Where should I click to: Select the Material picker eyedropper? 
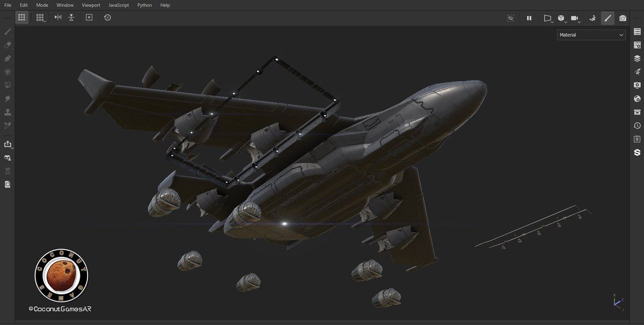[x=8, y=125]
